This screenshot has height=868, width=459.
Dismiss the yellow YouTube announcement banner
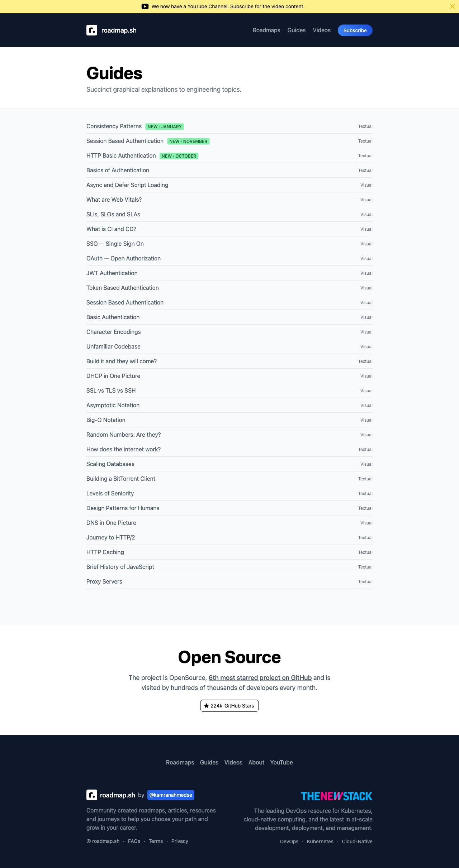[x=452, y=6]
